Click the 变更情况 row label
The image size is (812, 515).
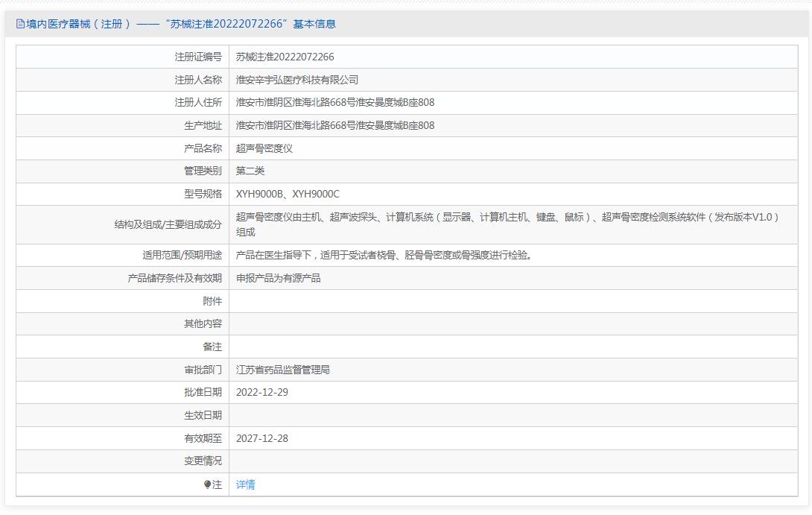[x=203, y=461]
